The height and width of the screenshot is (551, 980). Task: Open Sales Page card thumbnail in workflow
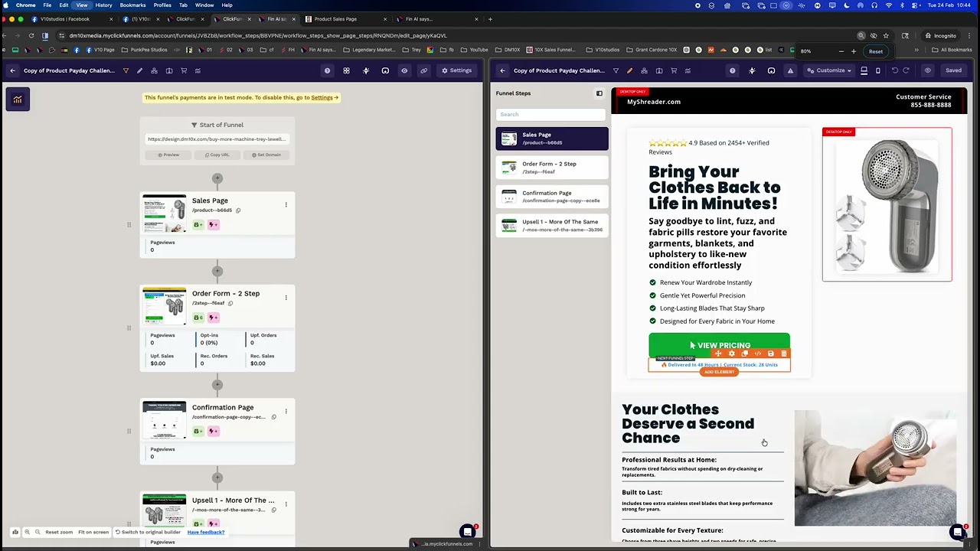tap(164, 214)
